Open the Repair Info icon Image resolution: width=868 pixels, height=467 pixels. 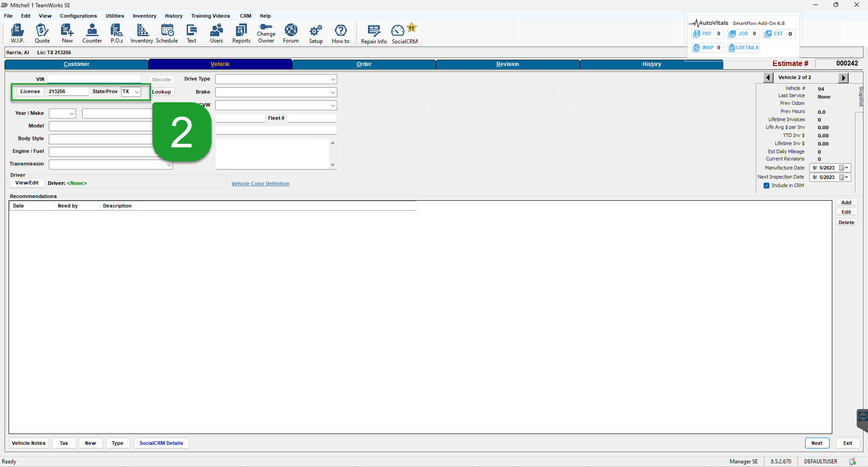(x=374, y=34)
